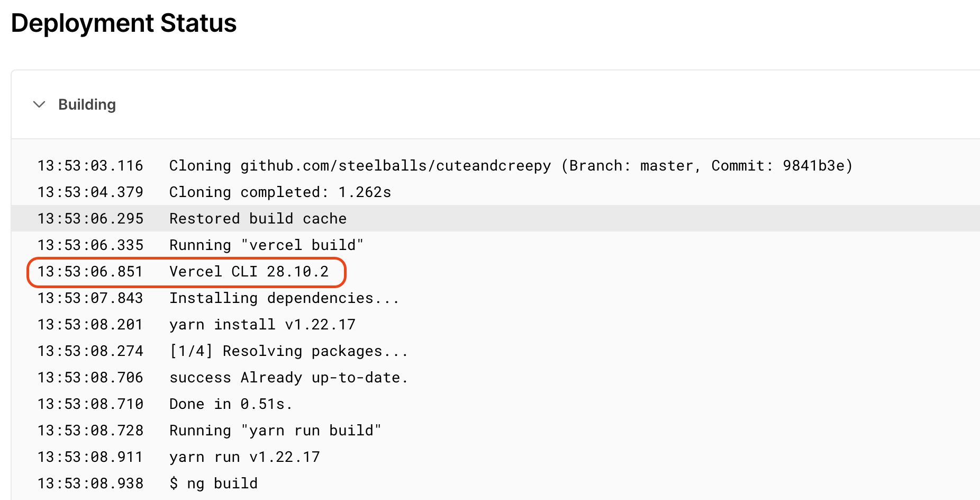The height and width of the screenshot is (500, 980).
Task: Click the Running "yarn run build" line
Action: click(x=495, y=430)
